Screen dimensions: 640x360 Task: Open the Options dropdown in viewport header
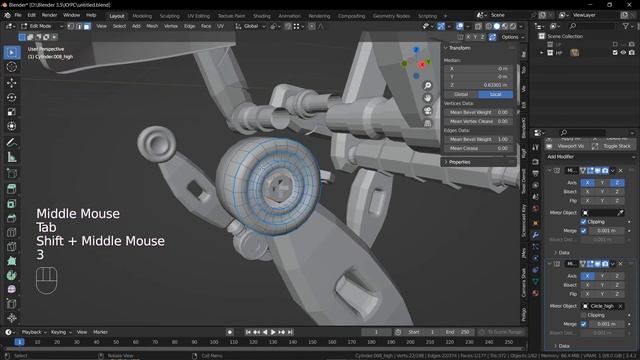pos(512,37)
